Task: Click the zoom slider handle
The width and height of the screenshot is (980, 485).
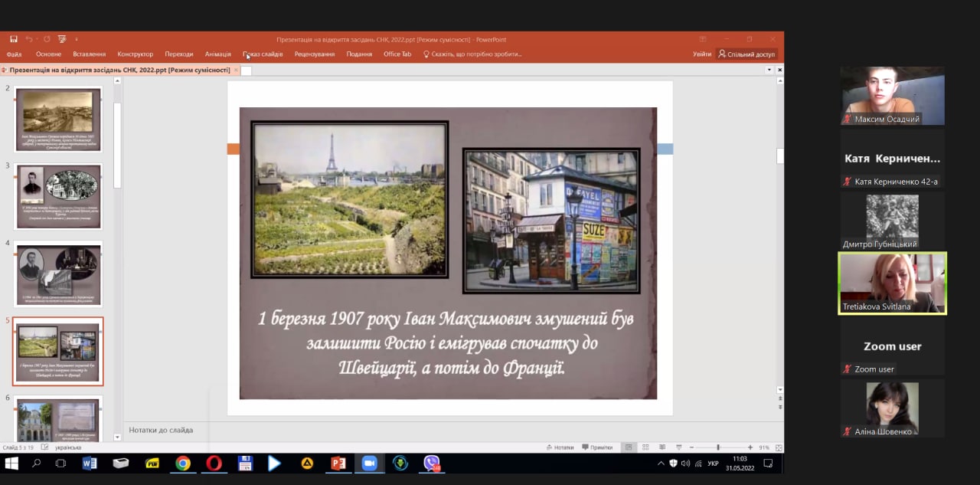Action: (718, 447)
